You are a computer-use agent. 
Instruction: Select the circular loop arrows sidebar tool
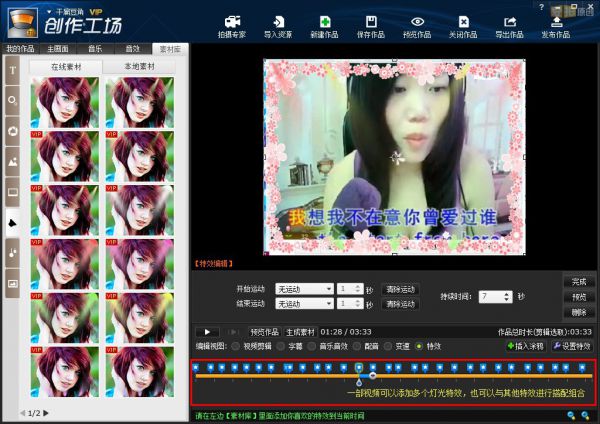click(x=13, y=131)
